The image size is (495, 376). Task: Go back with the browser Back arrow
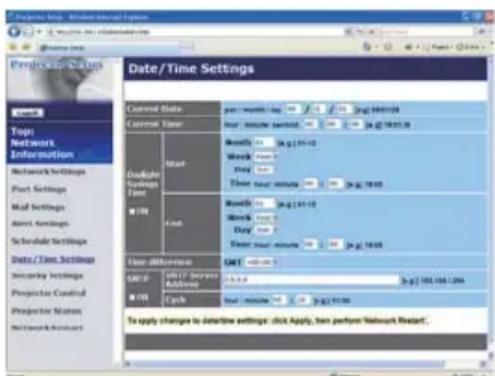[x=14, y=32]
